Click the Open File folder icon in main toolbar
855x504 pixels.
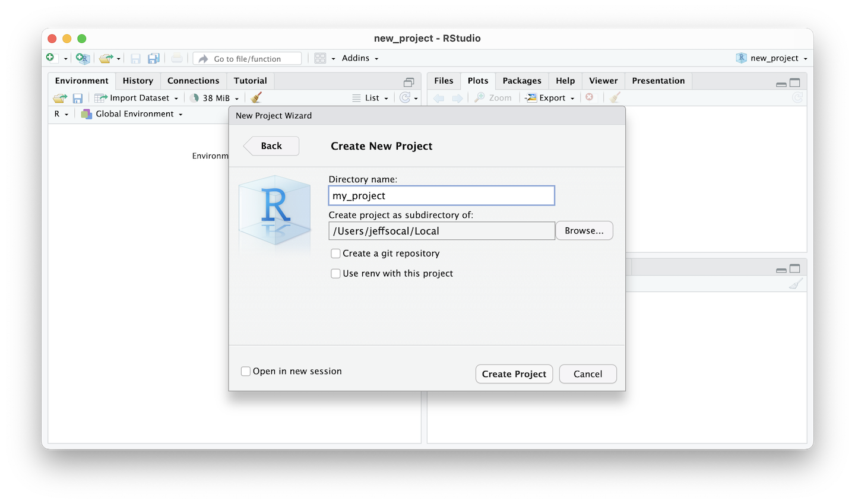[x=106, y=58]
